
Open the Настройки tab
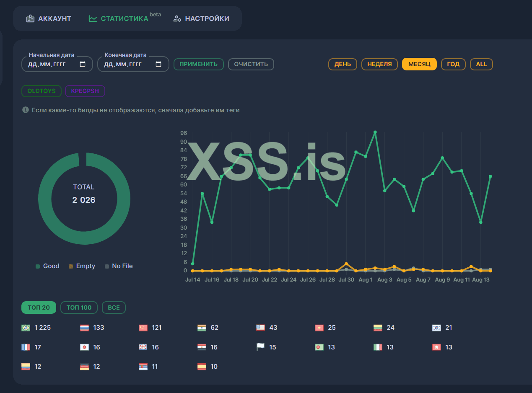point(201,18)
